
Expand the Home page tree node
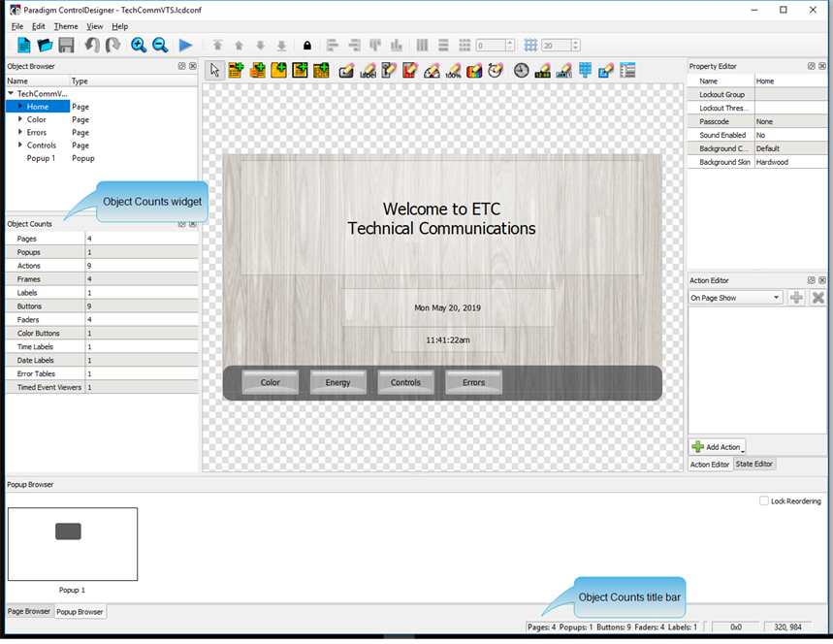point(20,107)
